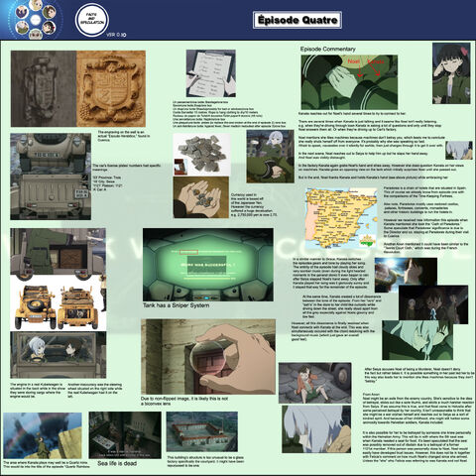Screen dimensions: 476x476
Task: Click the Épisode Quatre title box
Action: [x=297, y=20]
